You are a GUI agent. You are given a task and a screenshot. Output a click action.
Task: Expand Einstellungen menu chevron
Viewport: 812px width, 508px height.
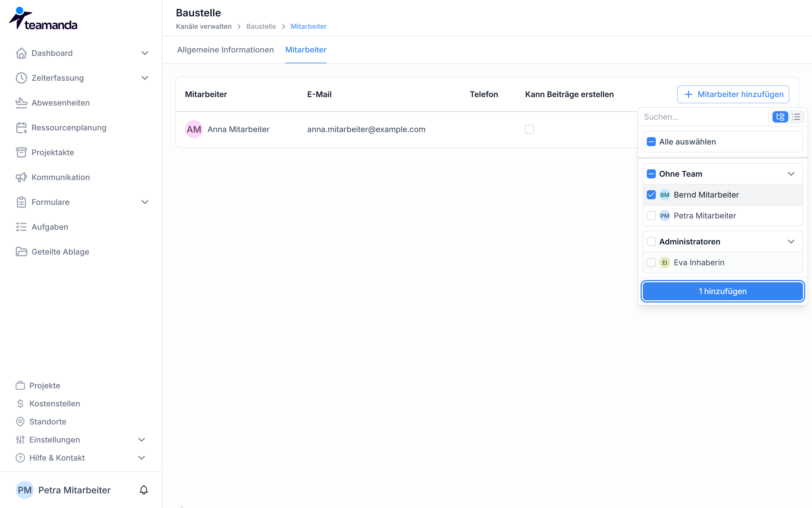142,440
